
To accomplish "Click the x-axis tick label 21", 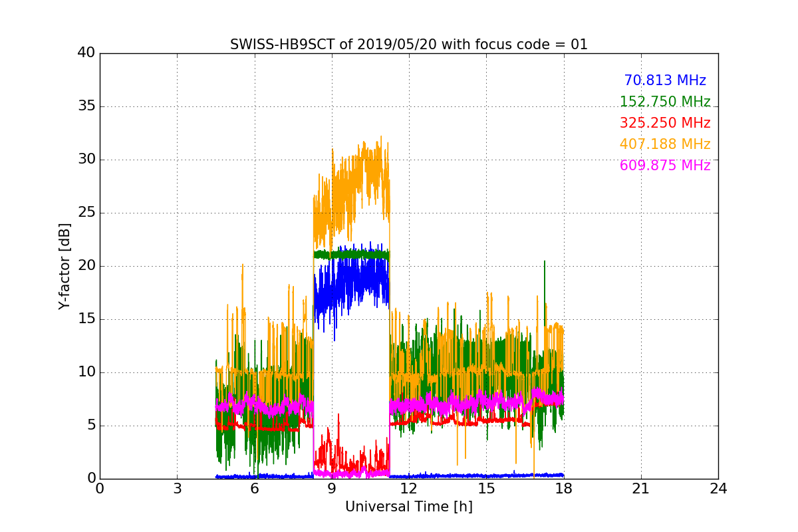I will 641,489.
